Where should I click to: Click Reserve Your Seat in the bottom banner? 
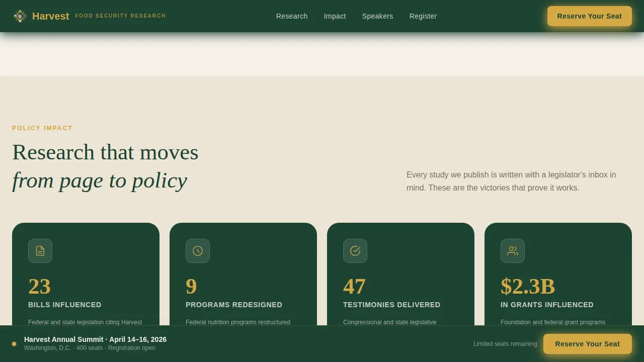pos(587,344)
